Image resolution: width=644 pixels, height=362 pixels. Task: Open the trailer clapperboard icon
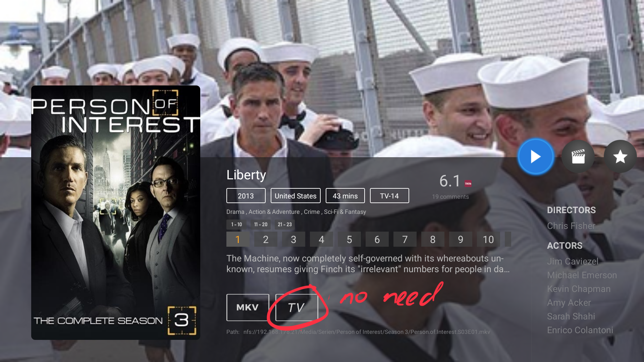(x=578, y=157)
